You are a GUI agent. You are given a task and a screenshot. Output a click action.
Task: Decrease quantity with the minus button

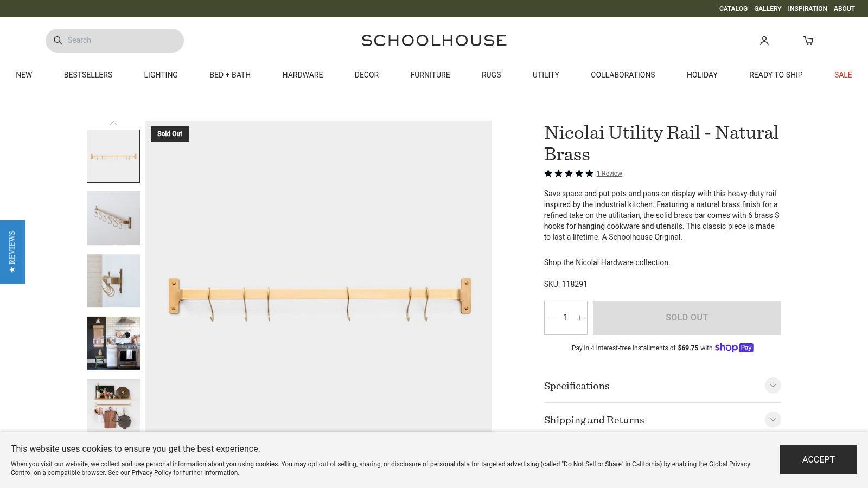pyautogui.click(x=552, y=318)
